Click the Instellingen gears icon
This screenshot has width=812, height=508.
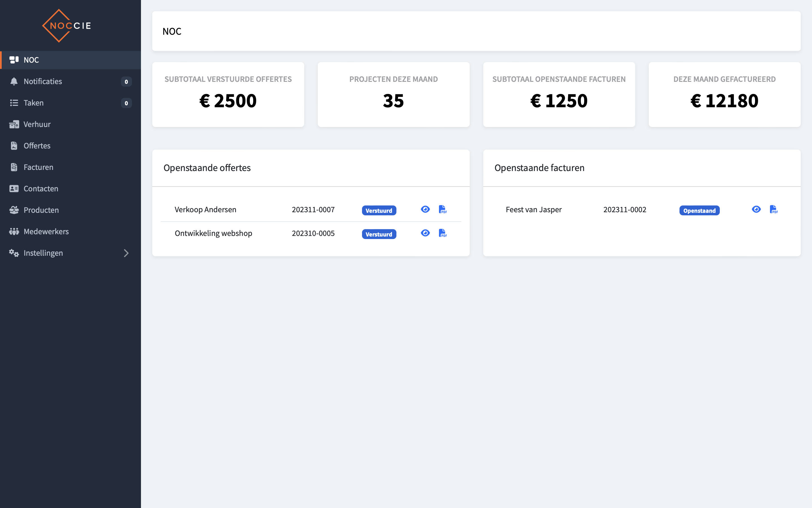tap(14, 253)
